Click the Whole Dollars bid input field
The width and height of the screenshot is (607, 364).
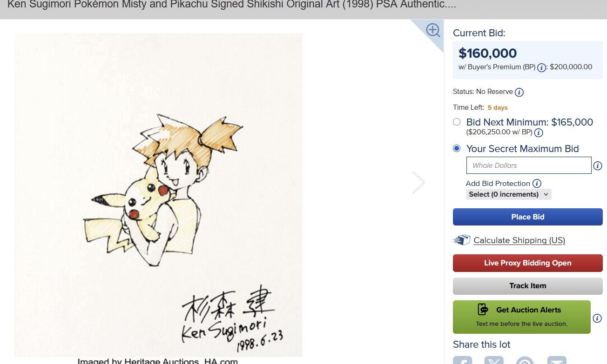click(x=528, y=165)
